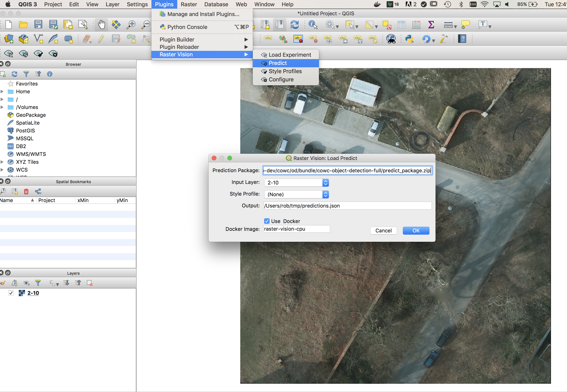567x392 pixels.
Task: Open the Raster menu in menu bar
Action: (x=189, y=4)
